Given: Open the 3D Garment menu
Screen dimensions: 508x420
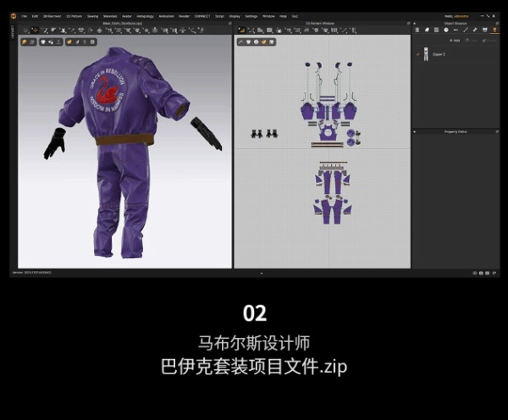Looking at the screenshot, I should click(x=52, y=16).
